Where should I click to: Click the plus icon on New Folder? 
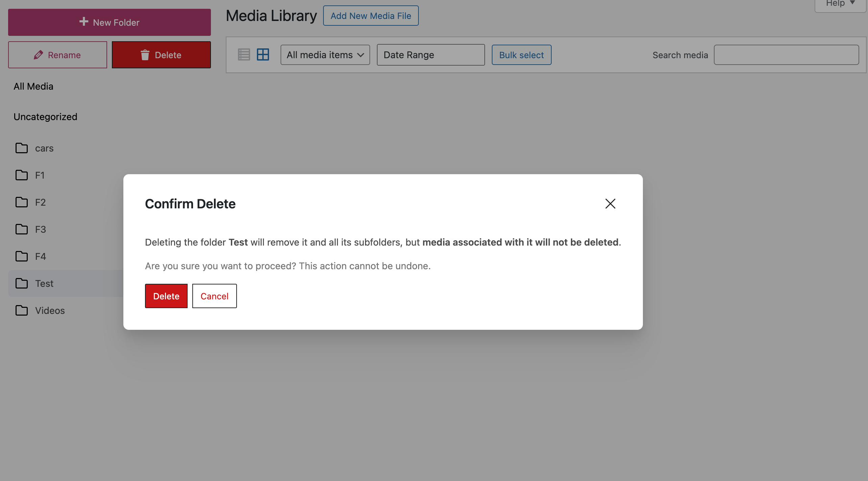[x=83, y=22]
